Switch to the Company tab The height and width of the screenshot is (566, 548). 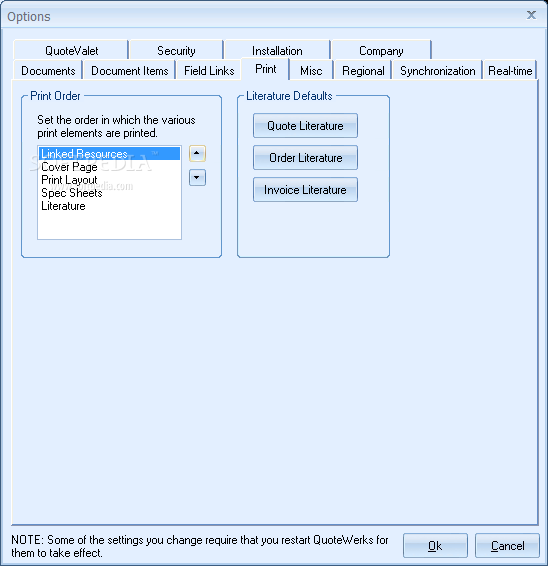[x=381, y=50]
